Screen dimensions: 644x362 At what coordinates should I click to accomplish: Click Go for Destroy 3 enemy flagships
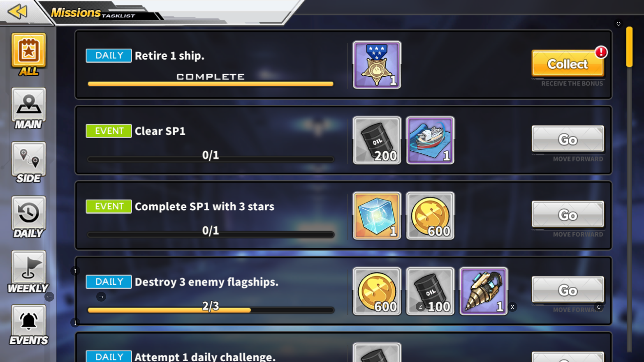568,290
